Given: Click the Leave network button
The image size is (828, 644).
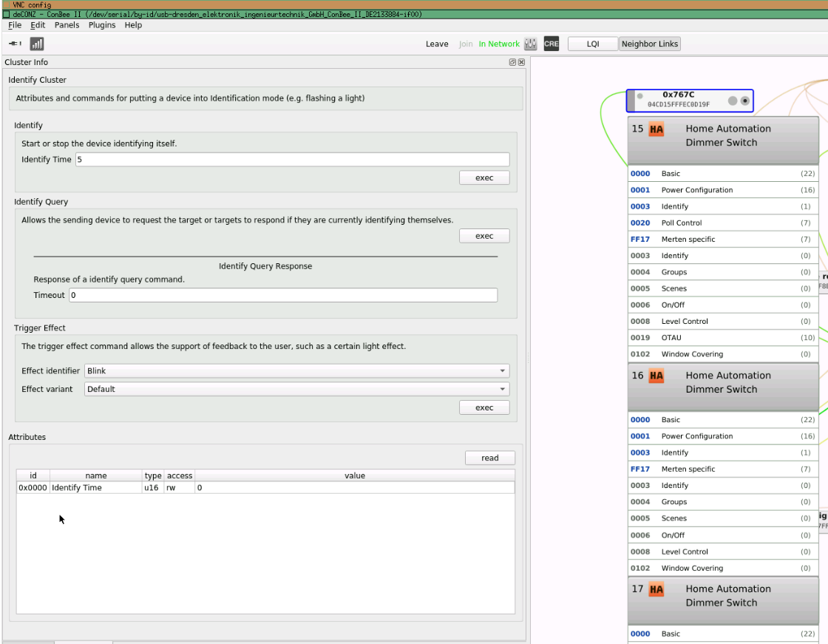Looking at the screenshot, I should point(437,44).
